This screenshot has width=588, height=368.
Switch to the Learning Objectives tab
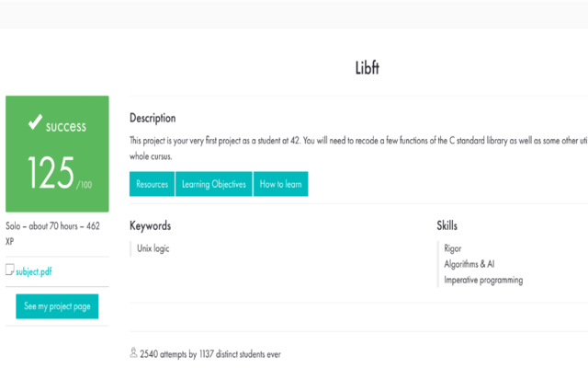214,184
